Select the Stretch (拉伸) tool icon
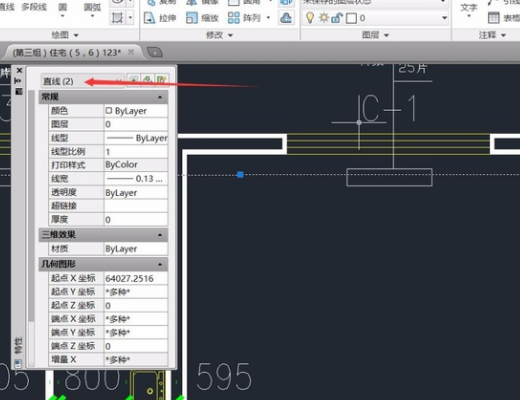 pos(150,18)
